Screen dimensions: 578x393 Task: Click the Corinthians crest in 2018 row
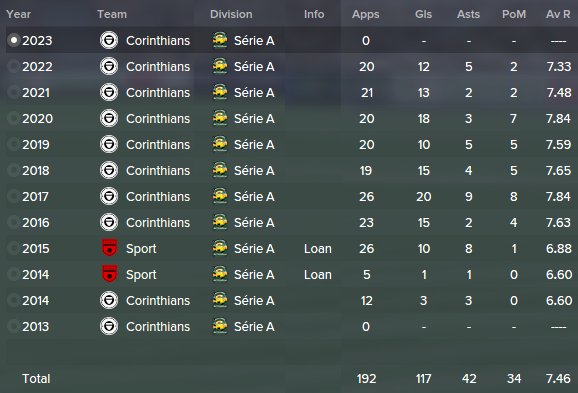coord(109,170)
